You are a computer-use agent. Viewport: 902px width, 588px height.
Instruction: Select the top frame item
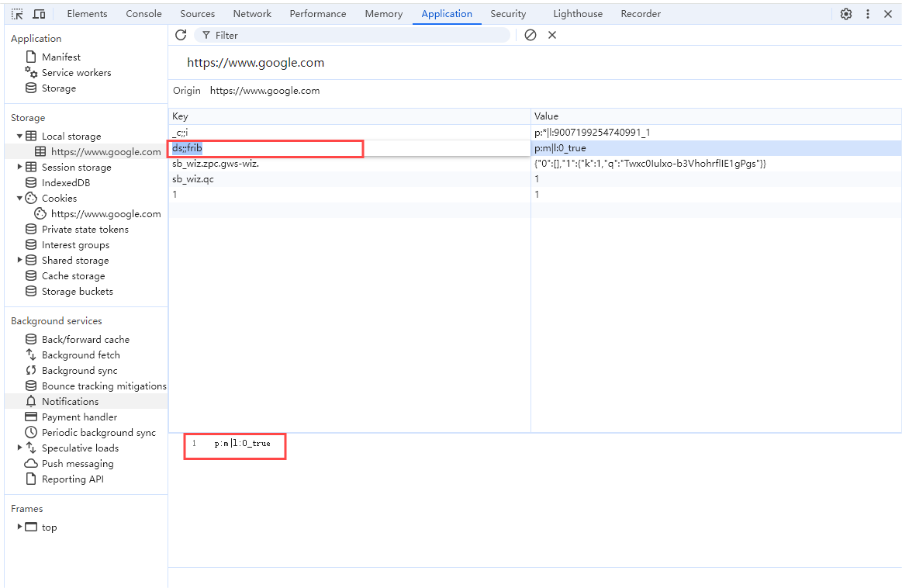(x=49, y=527)
